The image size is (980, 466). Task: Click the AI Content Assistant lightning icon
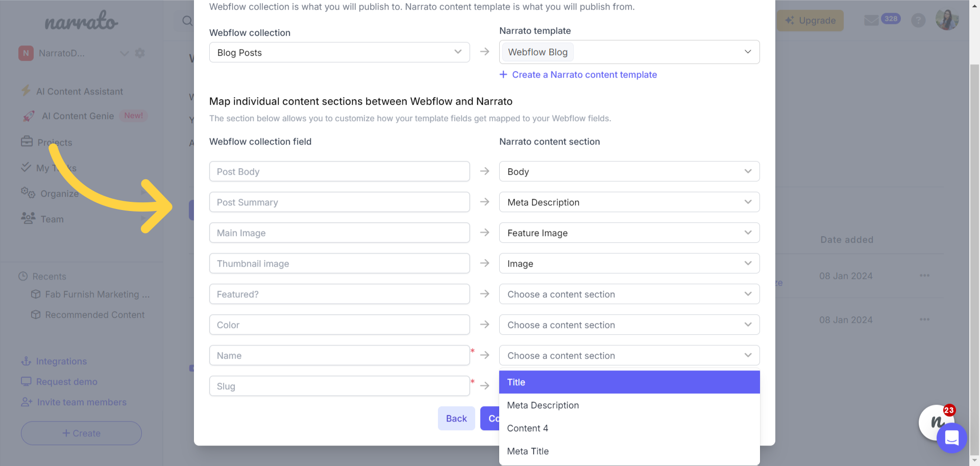26,91
